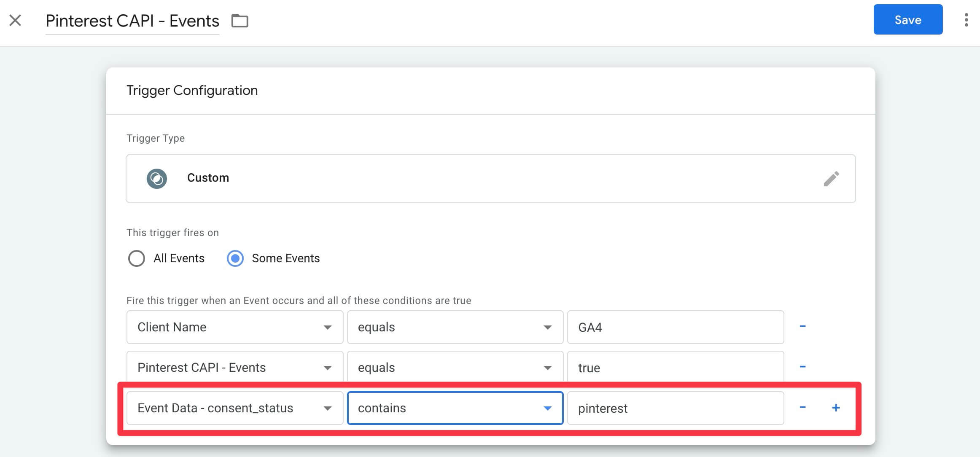Edit the trigger name Pinterest CAPI - Events
Viewport: 980px width, 457px height.
(x=132, y=21)
